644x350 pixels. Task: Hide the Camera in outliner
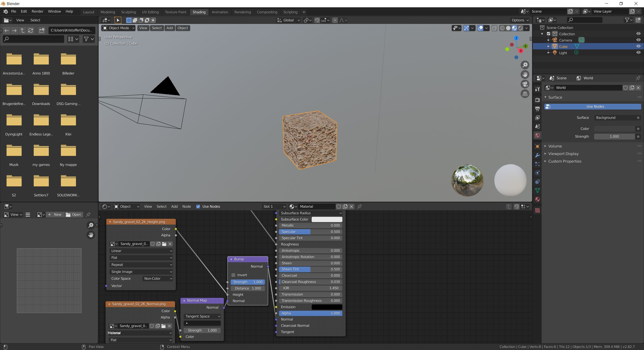pyautogui.click(x=638, y=40)
